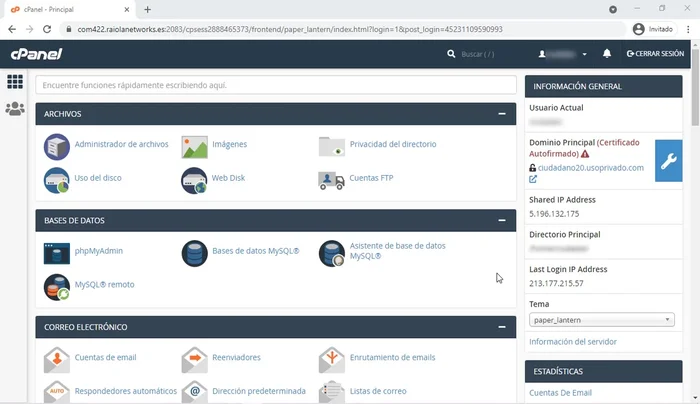The height and width of the screenshot is (404, 700).
Task: Open MySQL remoto icon
Action: coord(57,287)
